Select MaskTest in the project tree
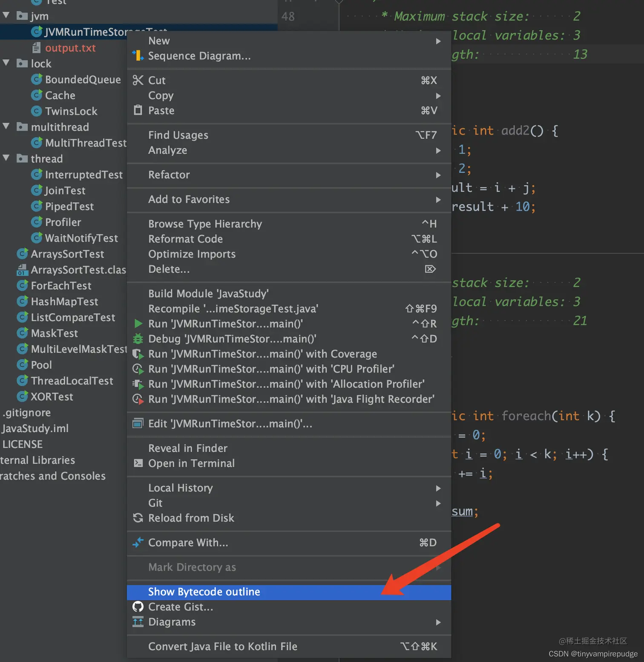The width and height of the screenshot is (644, 662). click(x=54, y=333)
